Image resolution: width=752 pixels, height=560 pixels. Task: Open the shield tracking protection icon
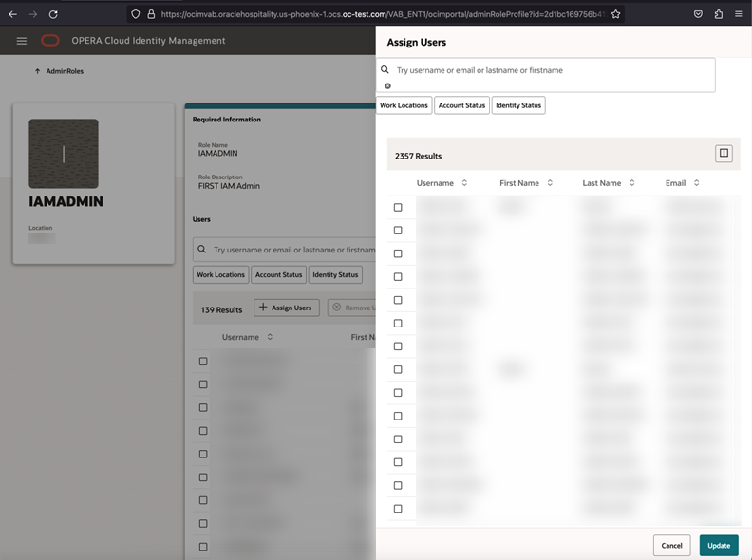136,14
